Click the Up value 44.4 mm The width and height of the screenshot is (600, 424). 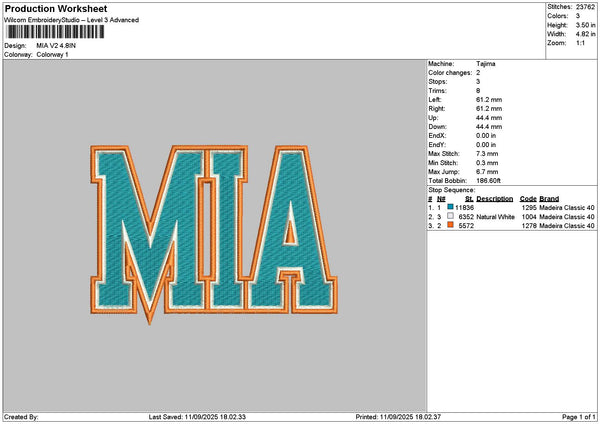pos(489,118)
